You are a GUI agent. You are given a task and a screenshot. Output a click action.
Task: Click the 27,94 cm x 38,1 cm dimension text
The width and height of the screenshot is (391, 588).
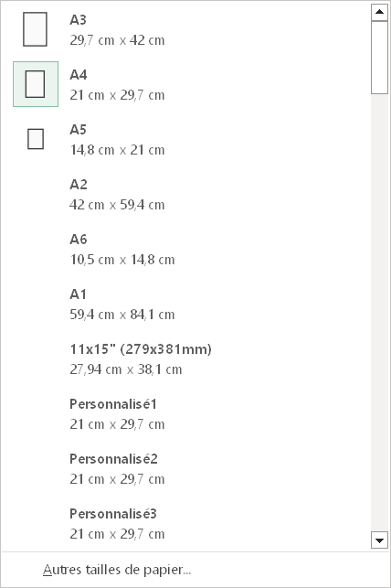(x=126, y=369)
